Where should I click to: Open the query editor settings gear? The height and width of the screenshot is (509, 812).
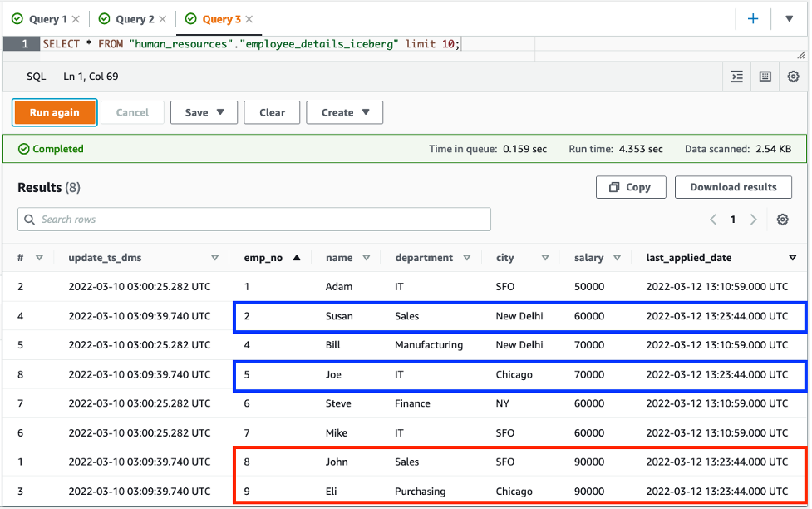(793, 77)
